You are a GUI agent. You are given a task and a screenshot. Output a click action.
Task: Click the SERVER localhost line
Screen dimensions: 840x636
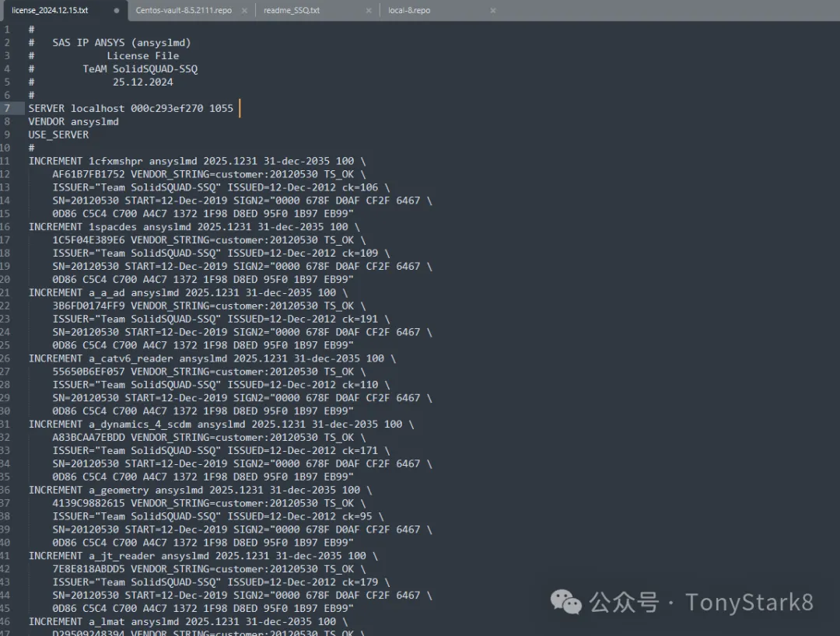click(x=131, y=108)
